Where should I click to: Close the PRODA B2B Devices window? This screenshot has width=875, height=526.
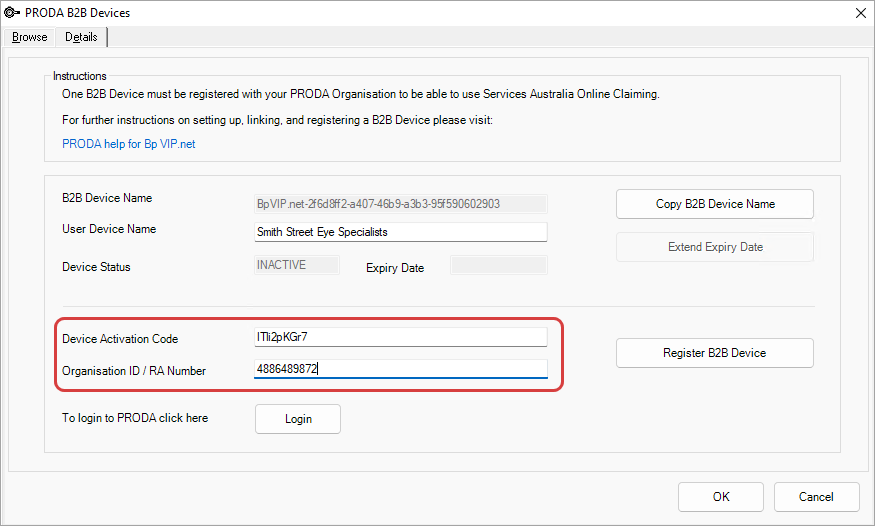tap(861, 13)
